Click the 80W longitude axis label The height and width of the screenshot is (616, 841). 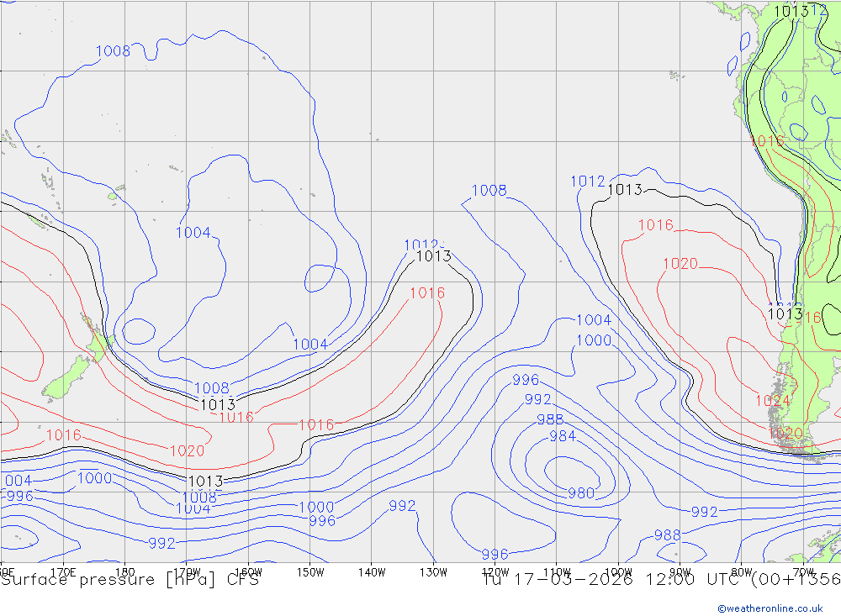[x=742, y=572]
